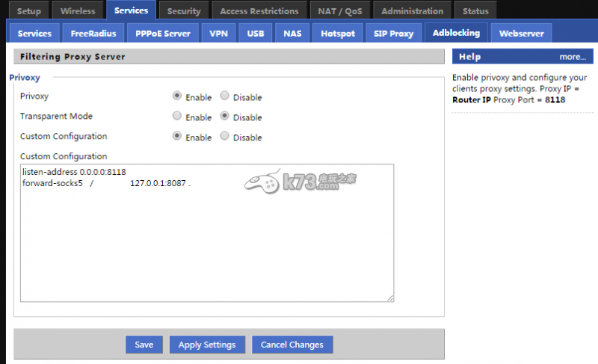Switch to the Hotspot sub-tab

[338, 34]
